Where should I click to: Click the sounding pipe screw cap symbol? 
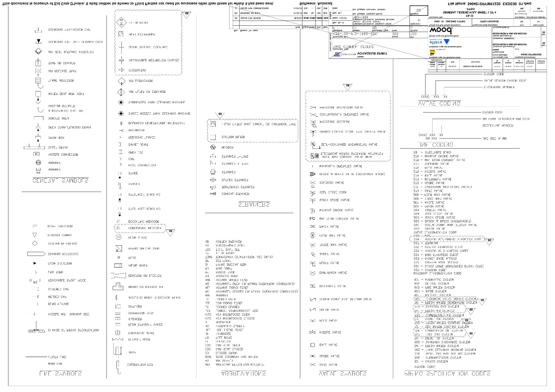(38, 30)
